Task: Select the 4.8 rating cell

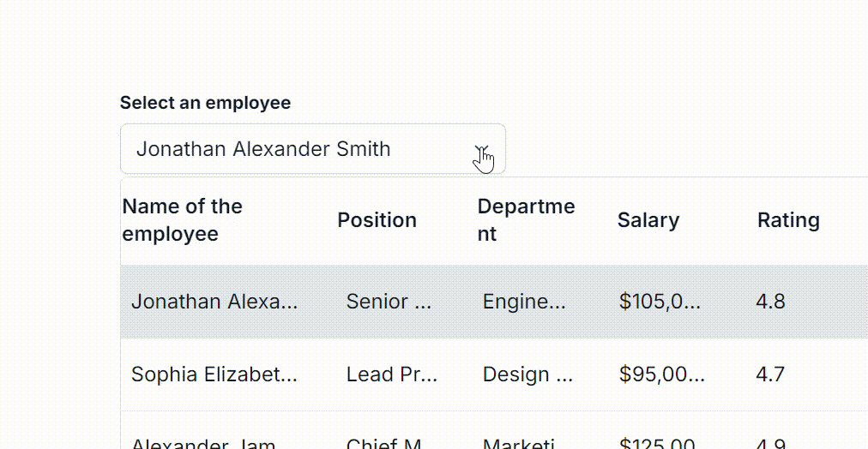Action: click(770, 302)
